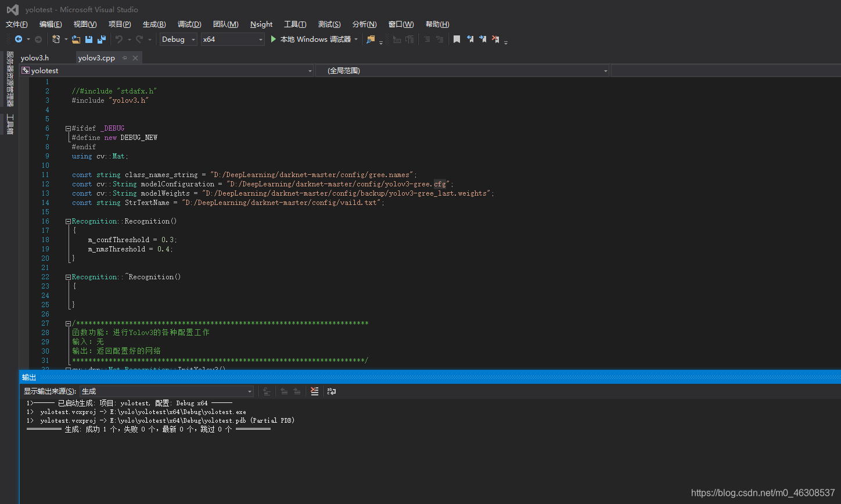Click the Save All icon
The width and height of the screenshot is (841, 504).
pos(102,39)
